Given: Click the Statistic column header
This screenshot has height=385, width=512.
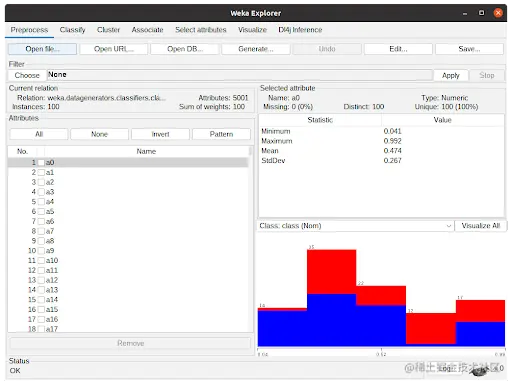Looking at the screenshot, I should [320, 120].
